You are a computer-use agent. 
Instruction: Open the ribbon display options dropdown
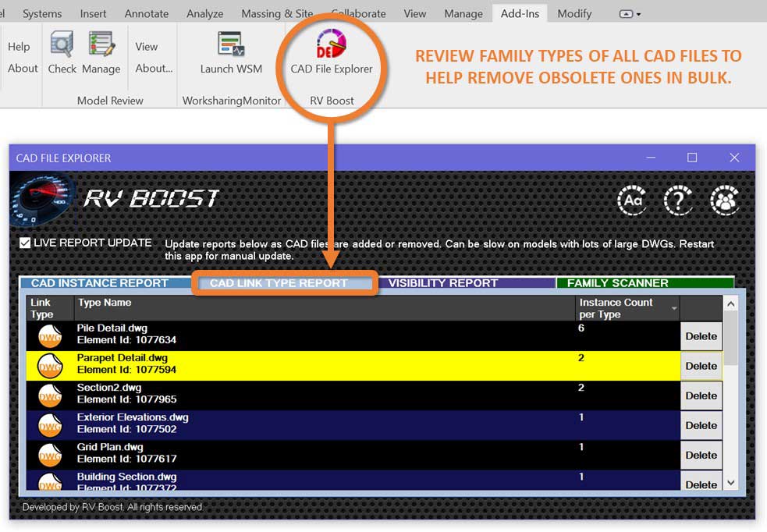click(630, 14)
